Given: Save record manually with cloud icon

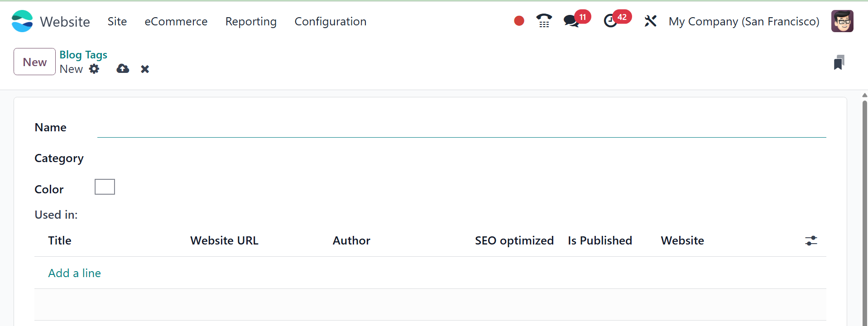Looking at the screenshot, I should (x=123, y=69).
